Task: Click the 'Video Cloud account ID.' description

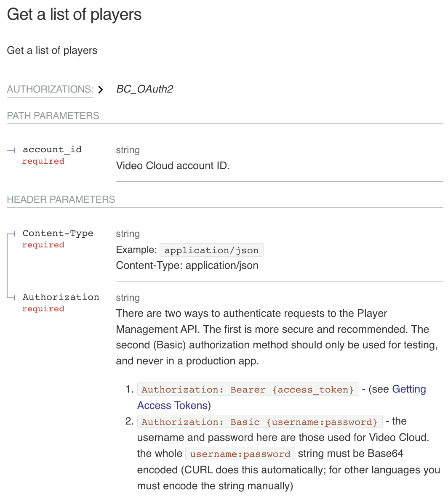Action: click(x=173, y=165)
